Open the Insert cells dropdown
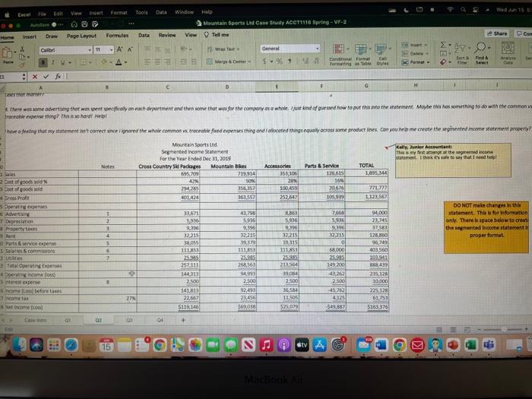This screenshot has height=399, width=532. (414, 45)
